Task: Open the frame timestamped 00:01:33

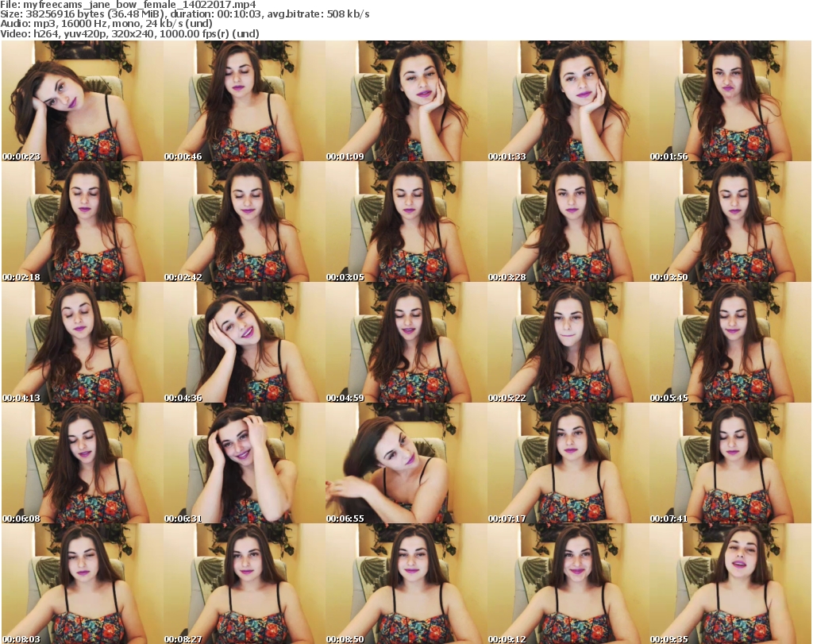Action: coord(568,101)
